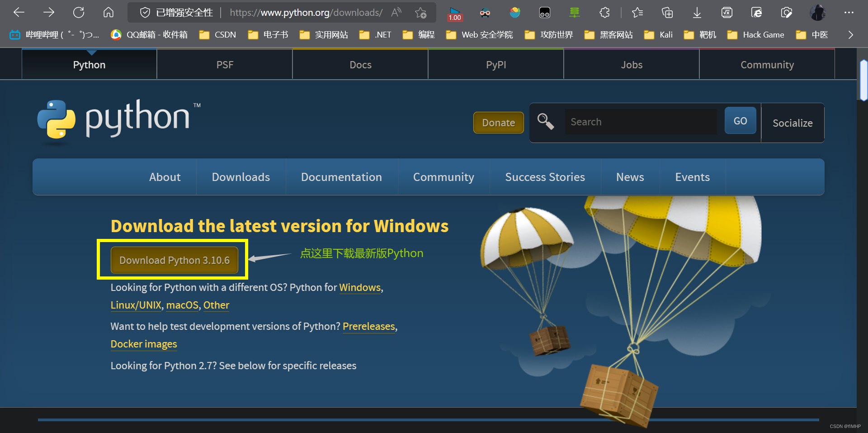The image size is (868, 433).
Task: Open the favorites list icon
Action: [637, 13]
